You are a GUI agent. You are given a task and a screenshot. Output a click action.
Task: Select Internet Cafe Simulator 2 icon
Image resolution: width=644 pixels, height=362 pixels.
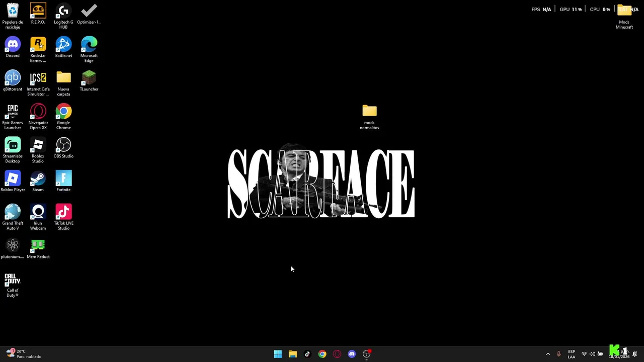tap(38, 83)
